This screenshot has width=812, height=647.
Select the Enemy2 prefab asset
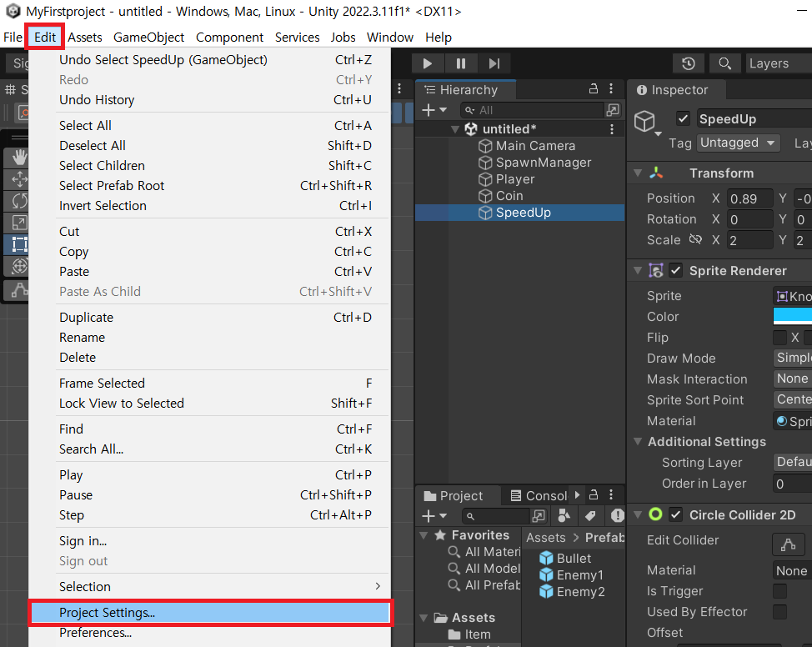click(x=572, y=592)
